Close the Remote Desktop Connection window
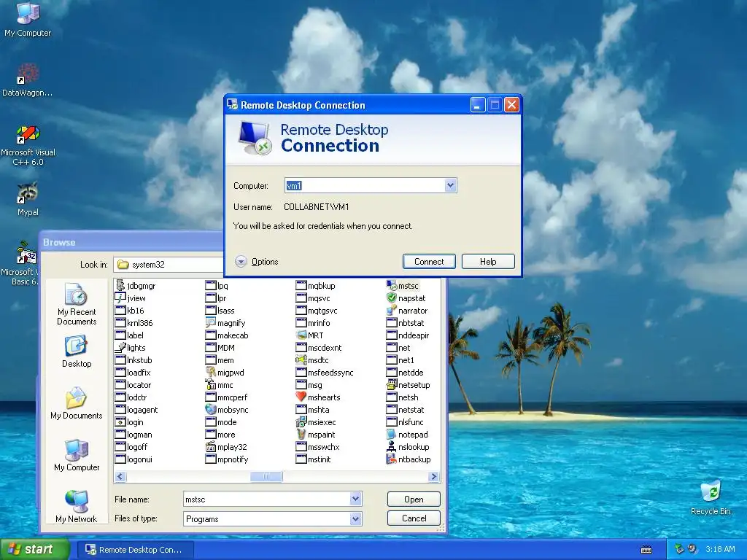The height and width of the screenshot is (560, 747). click(x=511, y=105)
